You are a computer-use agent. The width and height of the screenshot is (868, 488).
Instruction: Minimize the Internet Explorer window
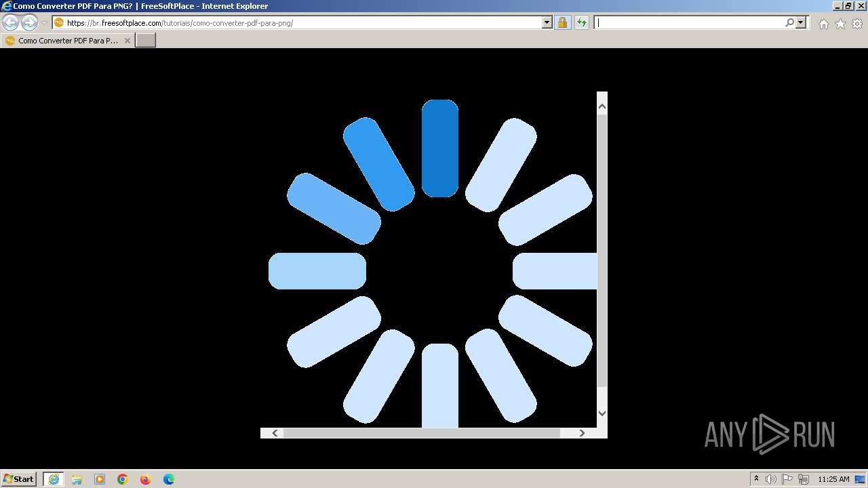837,6
